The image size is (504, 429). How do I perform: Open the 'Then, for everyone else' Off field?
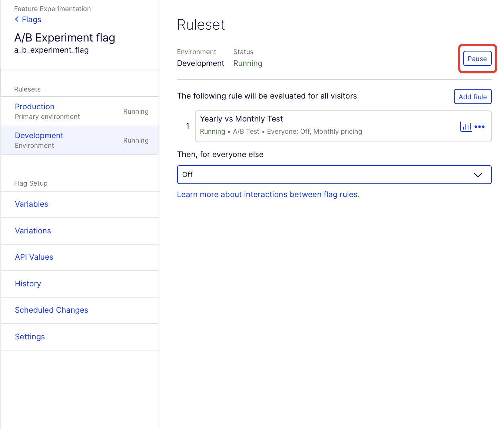pos(326,175)
